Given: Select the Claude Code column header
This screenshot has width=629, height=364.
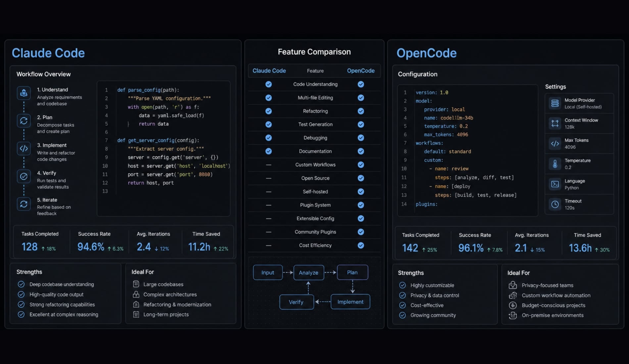Looking at the screenshot, I should click(269, 71).
